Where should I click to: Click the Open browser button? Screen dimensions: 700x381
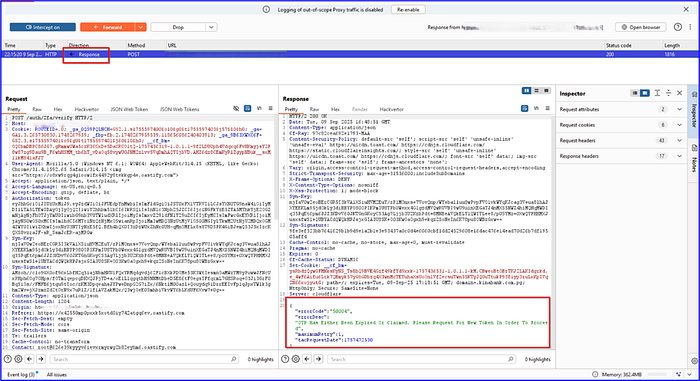pos(641,27)
